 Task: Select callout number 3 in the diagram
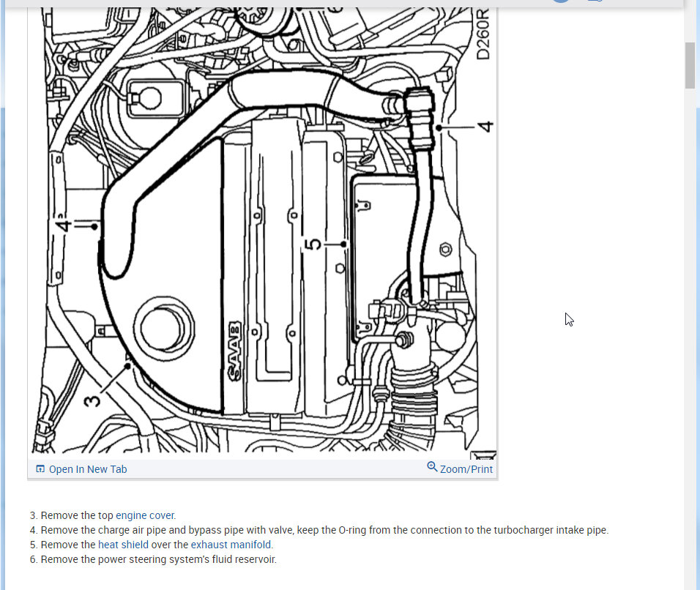(92, 401)
